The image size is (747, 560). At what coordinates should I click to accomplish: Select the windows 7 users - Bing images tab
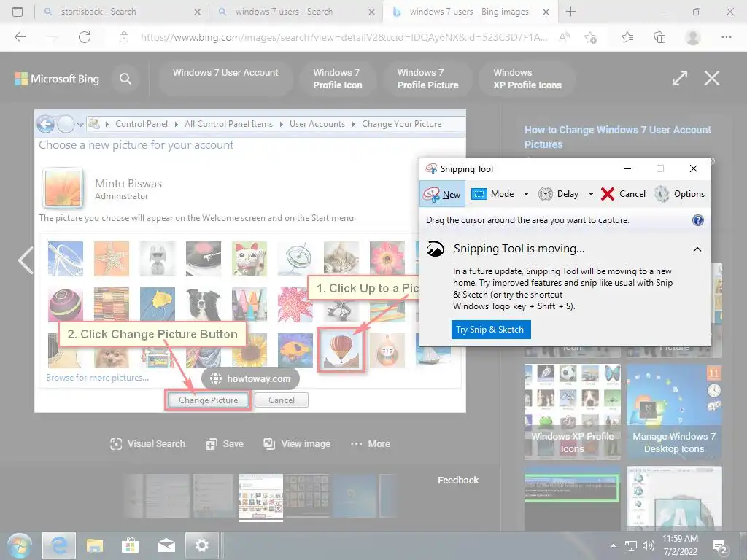click(471, 12)
